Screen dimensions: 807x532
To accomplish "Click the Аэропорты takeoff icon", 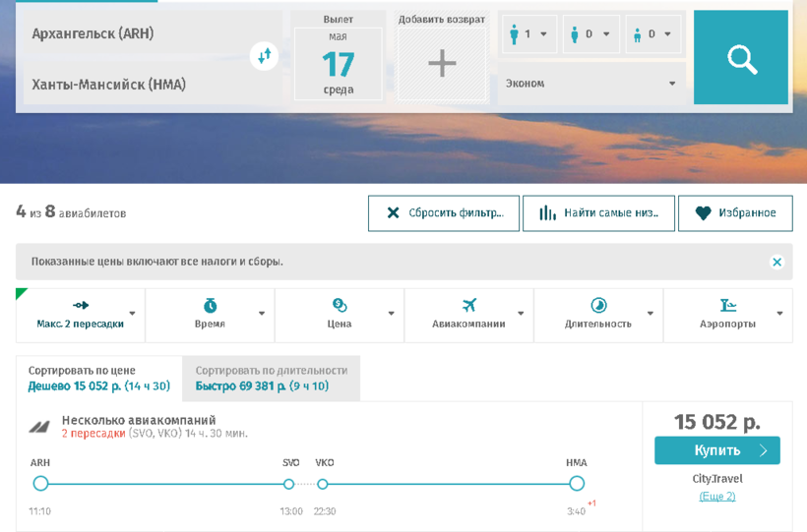I will [x=728, y=306].
